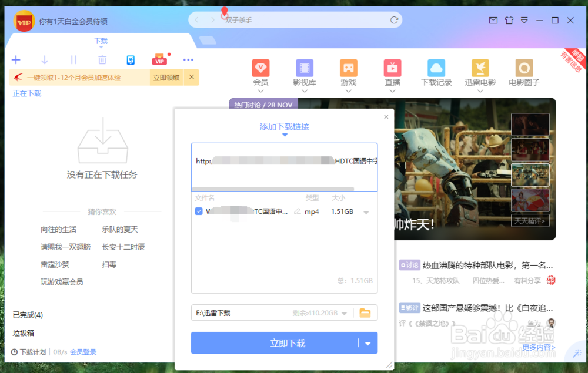Select the fourth banner thumbnail

click(530, 200)
